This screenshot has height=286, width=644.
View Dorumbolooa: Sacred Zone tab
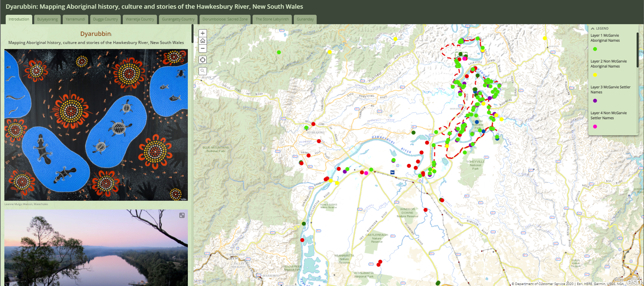pos(225,19)
